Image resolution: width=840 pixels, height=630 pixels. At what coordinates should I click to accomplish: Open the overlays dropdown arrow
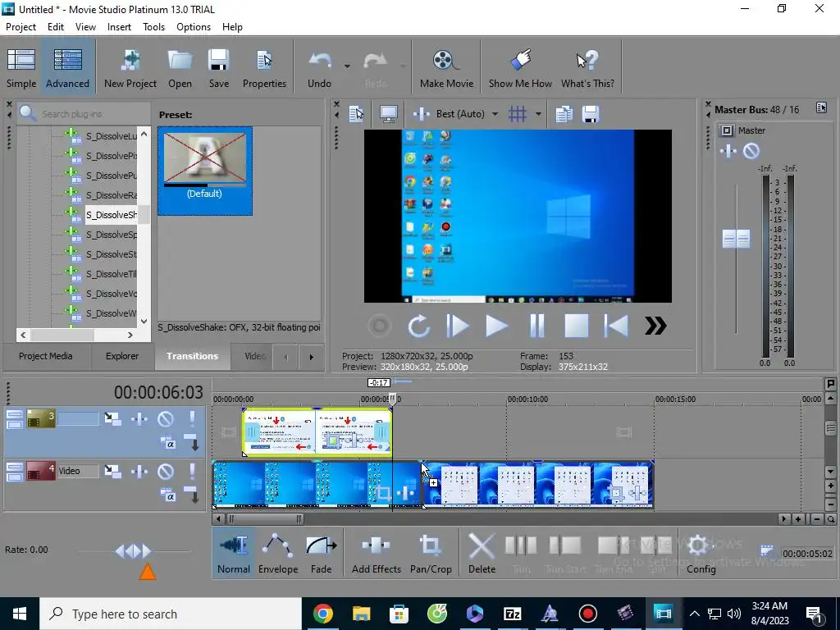pyautogui.click(x=538, y=113)
